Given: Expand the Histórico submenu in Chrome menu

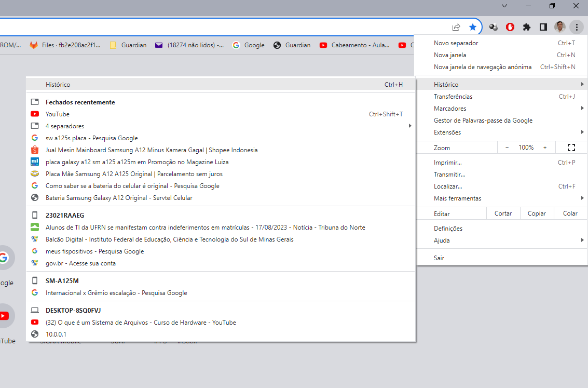Looking at the screenshot, I should click(501, 85).
